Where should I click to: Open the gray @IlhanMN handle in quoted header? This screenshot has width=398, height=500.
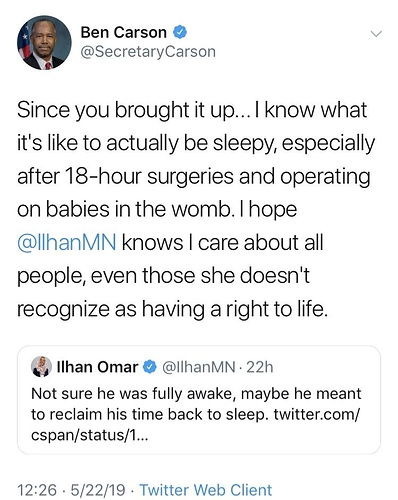pyautogui.click(x=199, y=367)
